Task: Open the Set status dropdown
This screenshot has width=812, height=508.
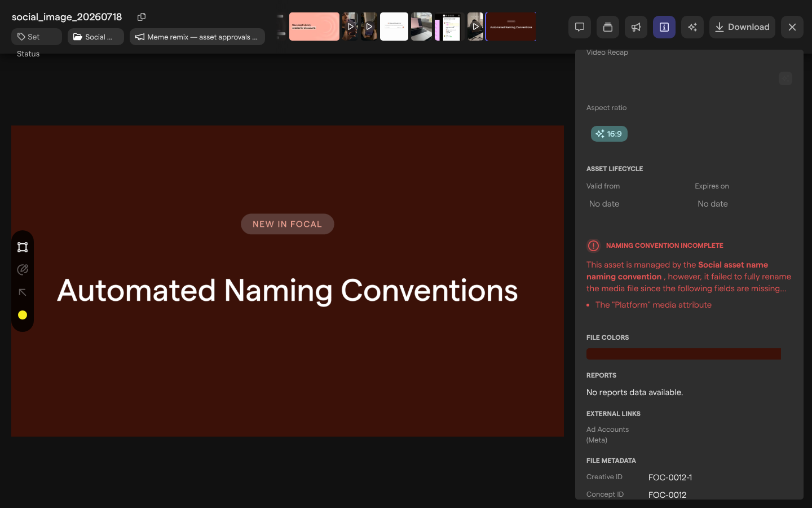Action: click(x=37, y=37)
